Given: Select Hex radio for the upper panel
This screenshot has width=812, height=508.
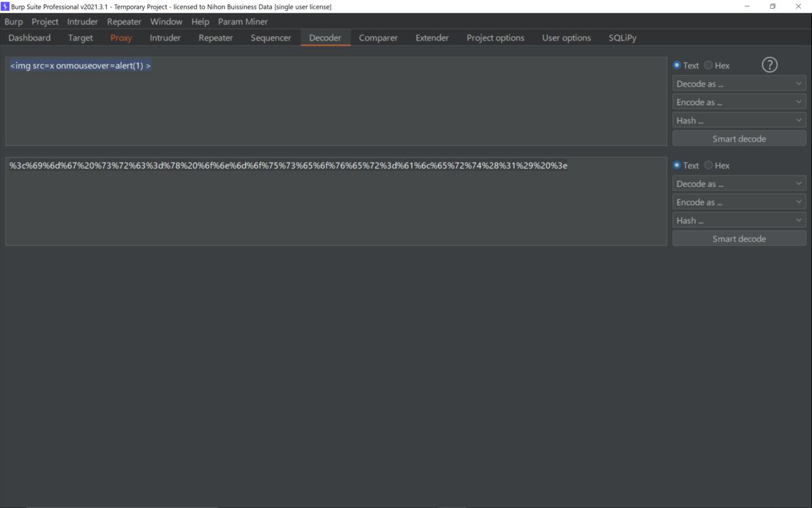Looking at the screenshot, I should pyautogui.click(x=717, y=66).
